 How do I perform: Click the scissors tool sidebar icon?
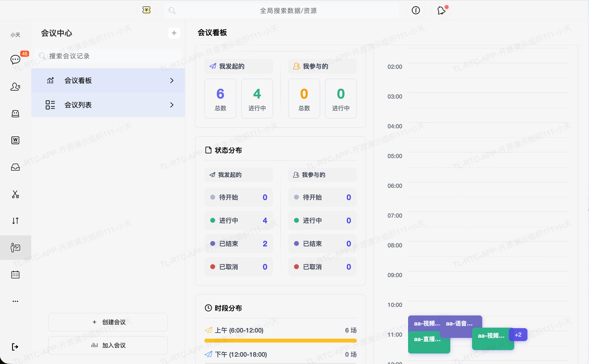point(15,194)
